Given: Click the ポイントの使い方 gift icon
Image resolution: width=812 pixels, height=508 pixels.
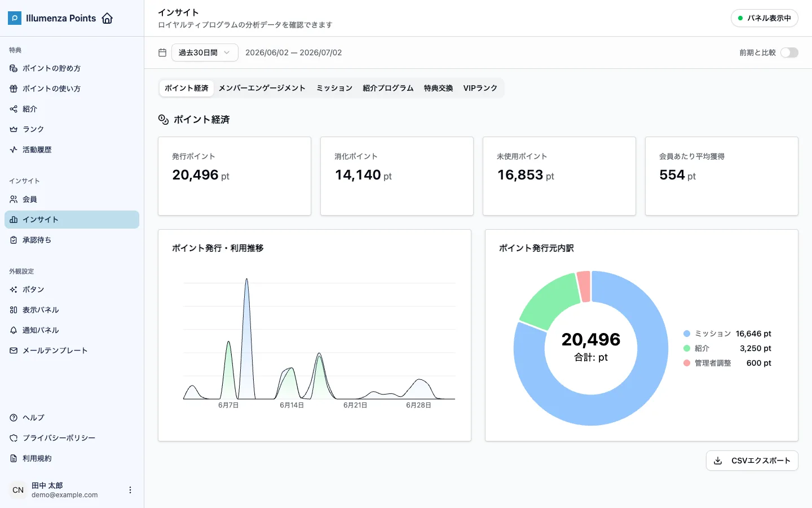Looking at the screenshot, I should click(x=14, y=89).
